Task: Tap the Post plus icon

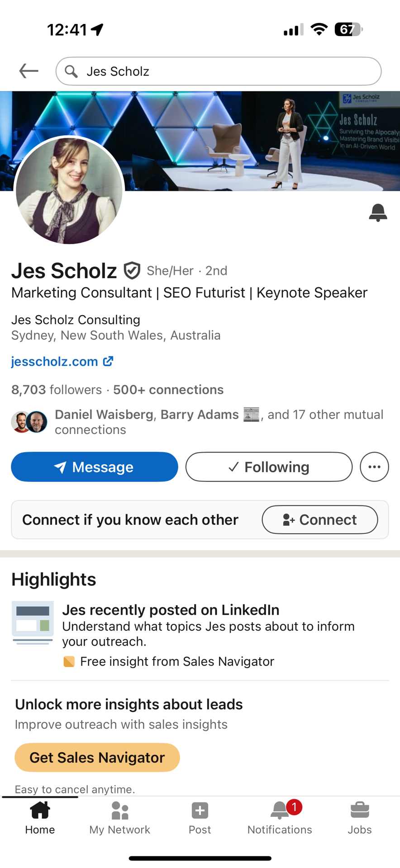Action: coord(200,811)
